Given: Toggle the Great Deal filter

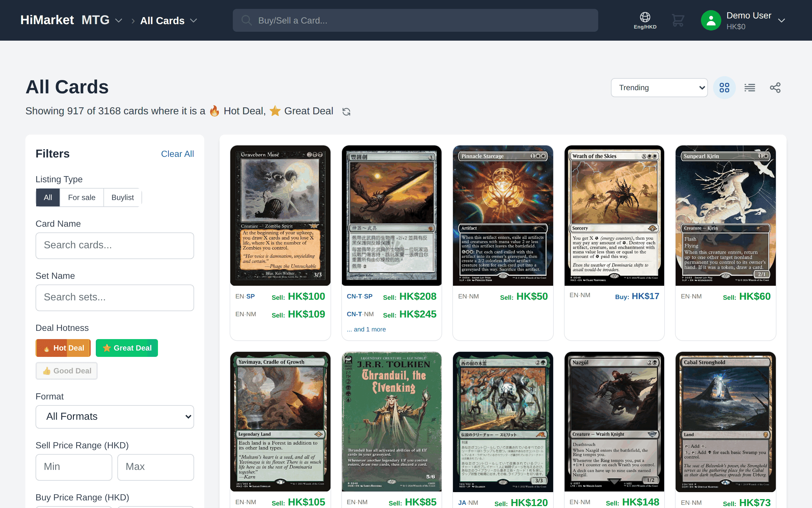Looking at the screenshot, I should (127, 348).
